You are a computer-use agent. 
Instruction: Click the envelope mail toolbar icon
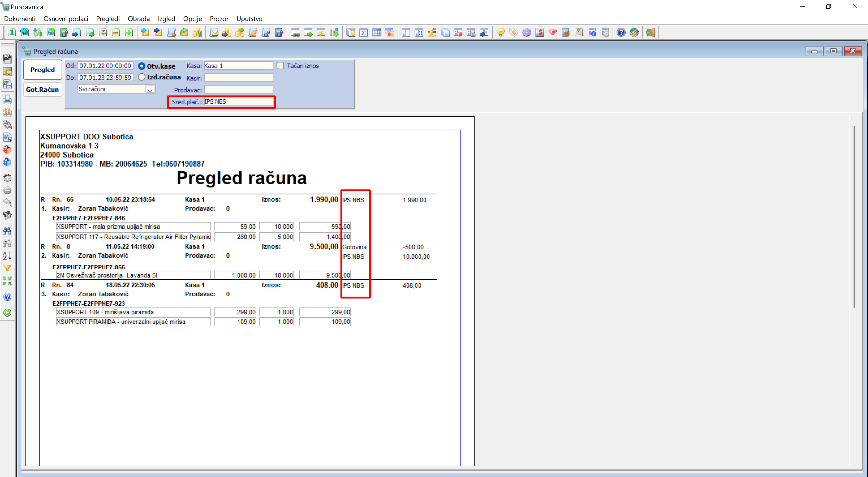coord(214,32)
